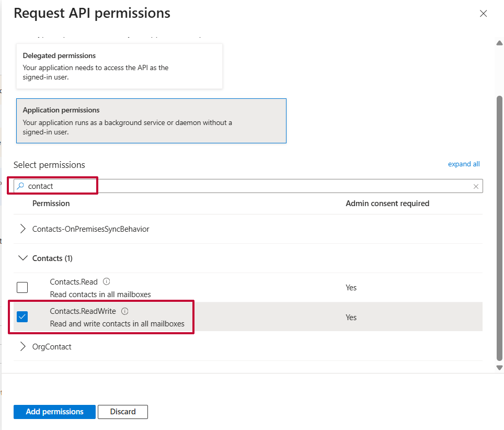Open the Contacts.ReadWrite info icon
The image size is (504, 430).
tap(124, 311)
